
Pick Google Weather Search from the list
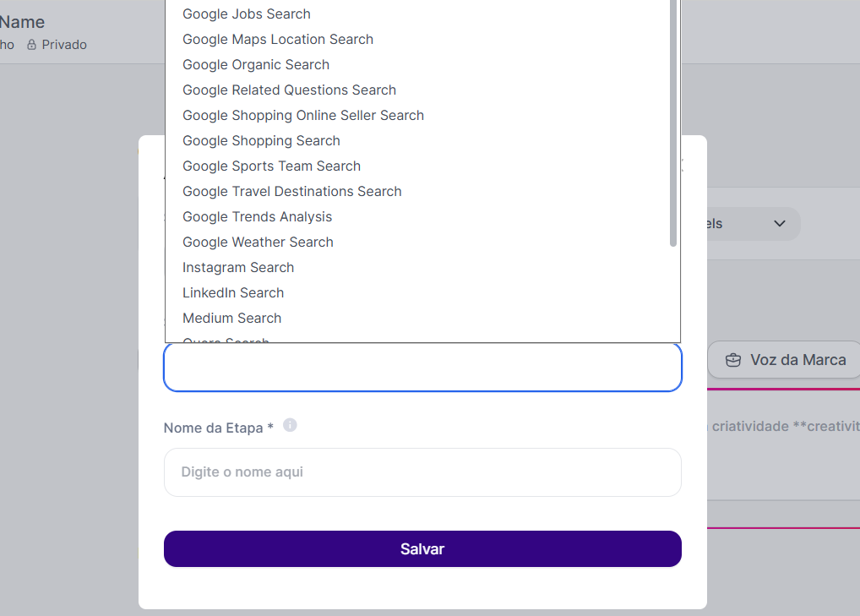click(258, 243)
